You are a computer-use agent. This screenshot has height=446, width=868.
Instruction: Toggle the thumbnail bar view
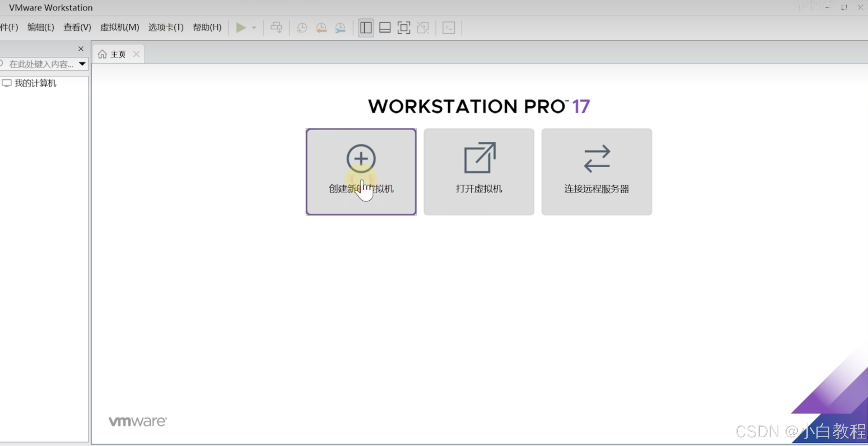(x=385, y=28)
